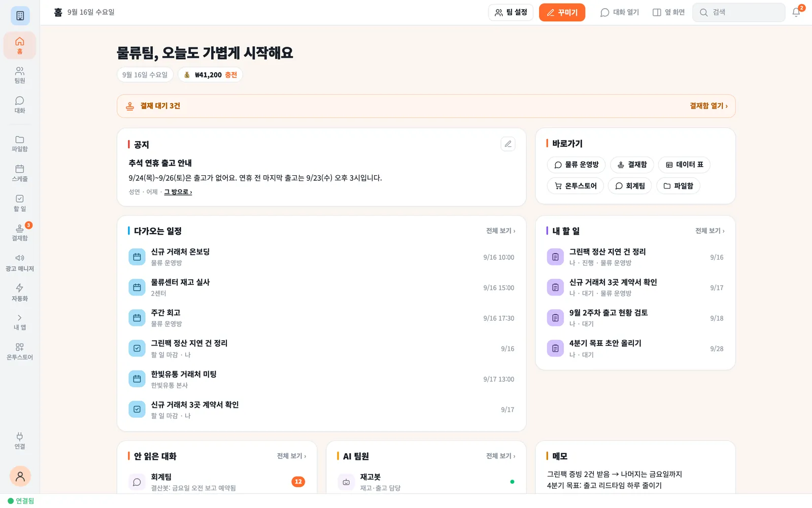Open 파일함 in sidebar
This screenshot has width=812, height=508.
tap(20, 144)
